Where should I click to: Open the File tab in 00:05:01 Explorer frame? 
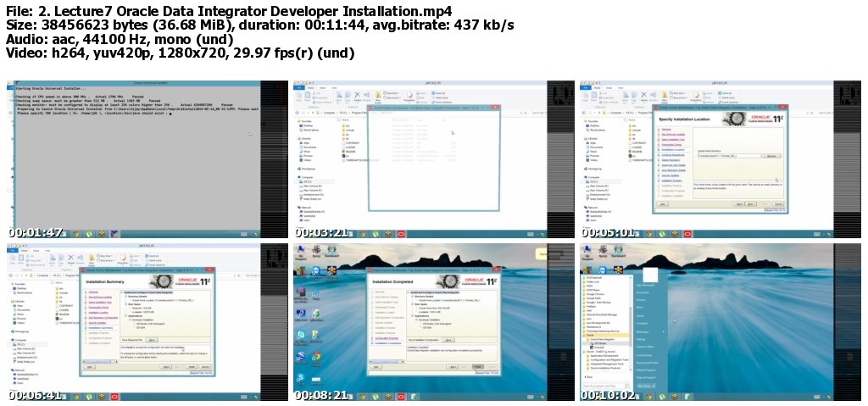(586, 87)
